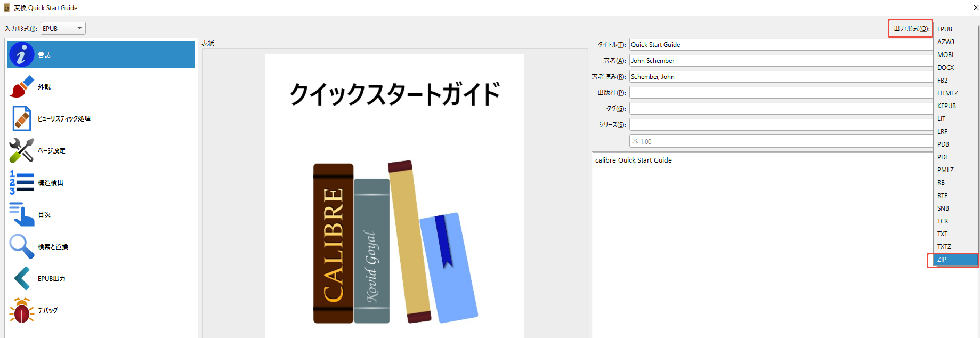Choose RTF output format
This screenshot has height=338, width=980.
(956, 195)
